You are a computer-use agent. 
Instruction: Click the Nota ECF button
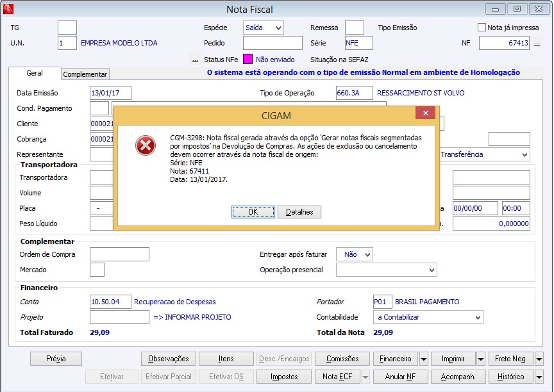pyautogui.click(x=337, y=377)
